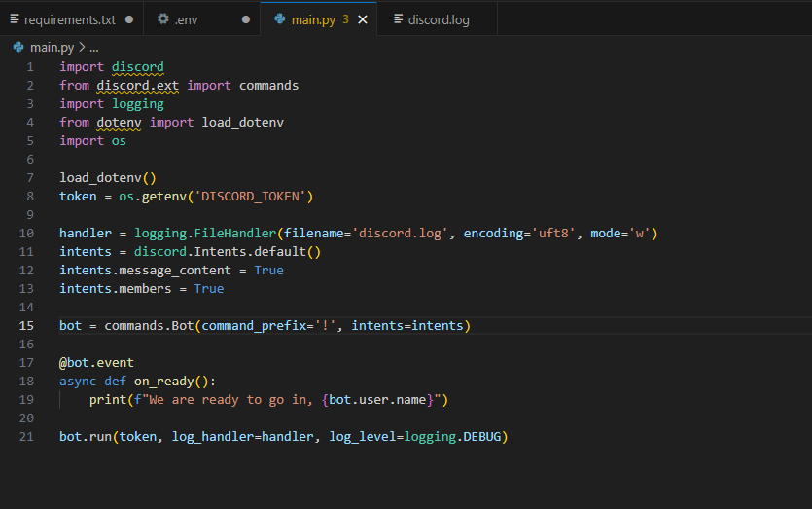This screenshot has height=509, width=812.
Task: Click 'token' variable on line 8
Action: [x=78, y=197]
